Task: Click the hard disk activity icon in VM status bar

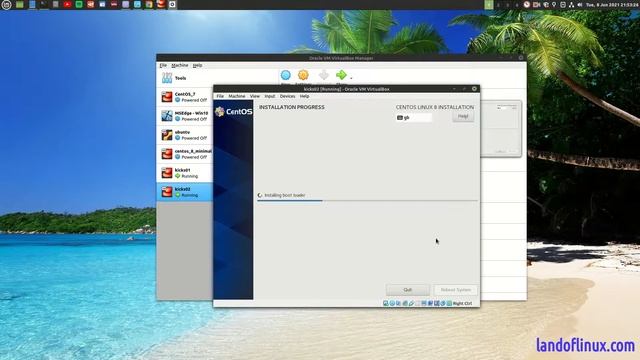Action: (385, 304)
